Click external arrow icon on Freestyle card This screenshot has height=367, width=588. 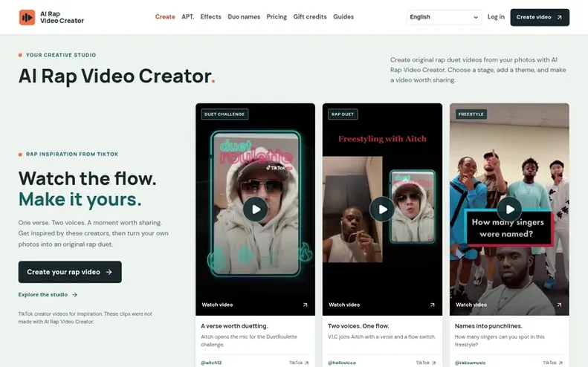coord(559,305)
